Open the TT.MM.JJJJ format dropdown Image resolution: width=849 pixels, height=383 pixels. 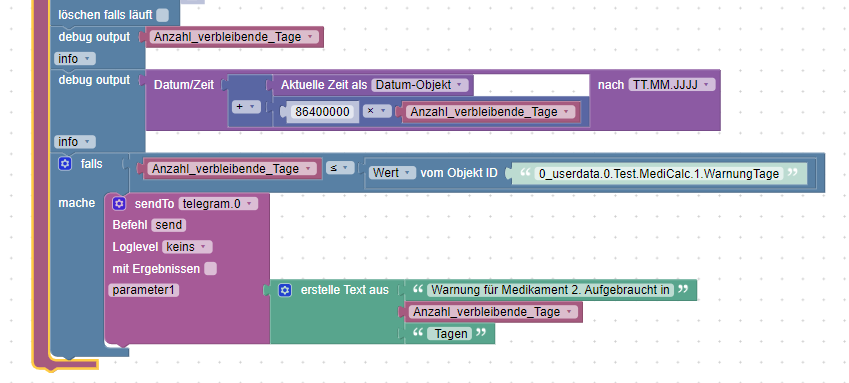[x=672, y=85]
